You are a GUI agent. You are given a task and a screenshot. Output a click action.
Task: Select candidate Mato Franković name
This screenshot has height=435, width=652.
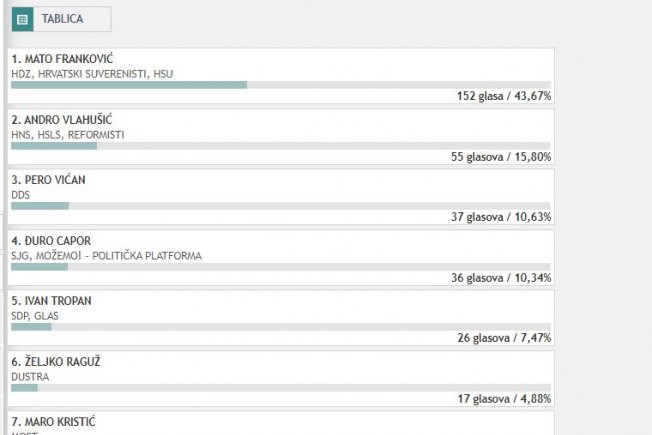click(62, 59)
